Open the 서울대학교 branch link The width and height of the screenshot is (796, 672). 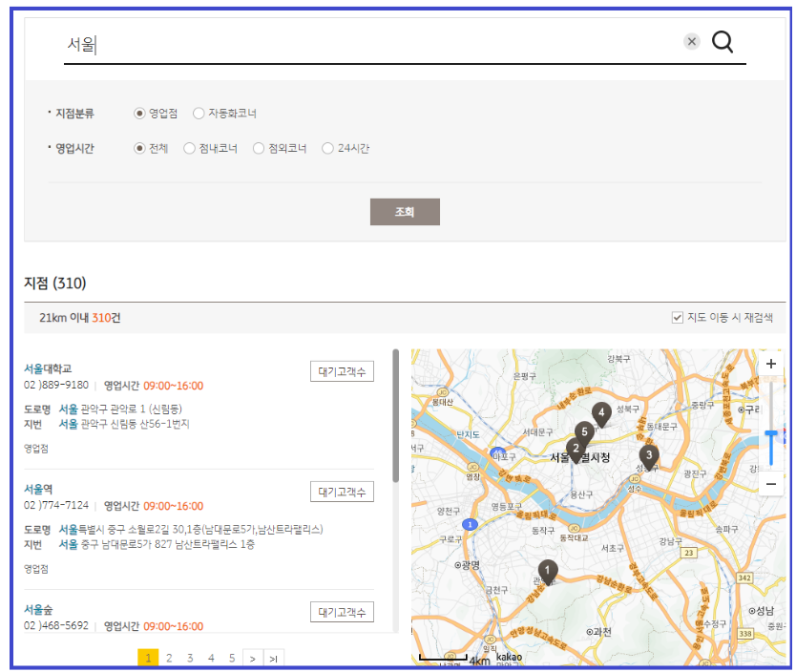(x=48, y=368)
